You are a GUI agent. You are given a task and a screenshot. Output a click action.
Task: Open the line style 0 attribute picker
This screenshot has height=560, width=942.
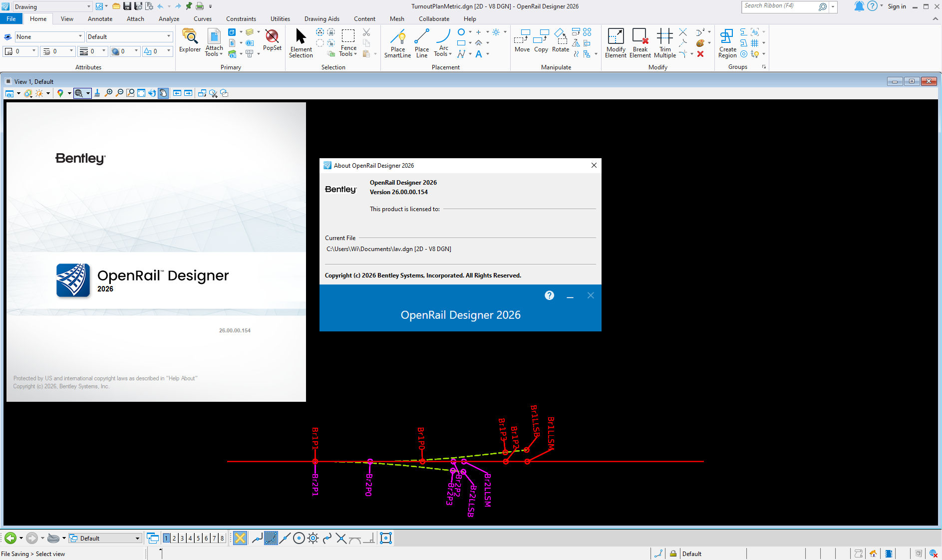tap(57, 51)
